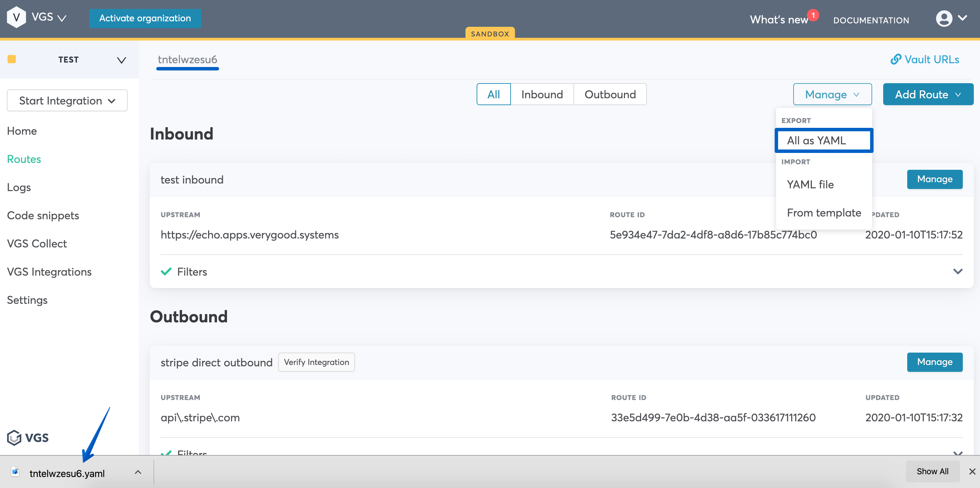
Task: Click the SANDBOX environment badge
Action: pos(490,33)
